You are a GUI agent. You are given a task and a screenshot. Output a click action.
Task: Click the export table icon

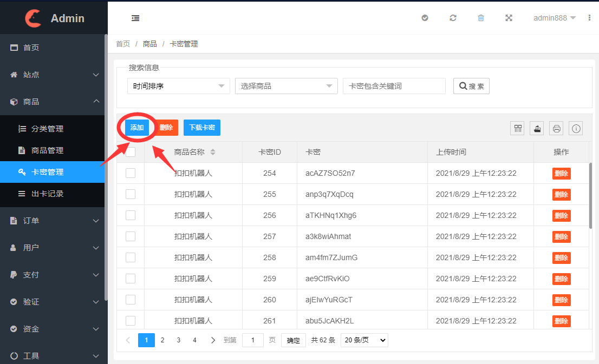[537, 129]
